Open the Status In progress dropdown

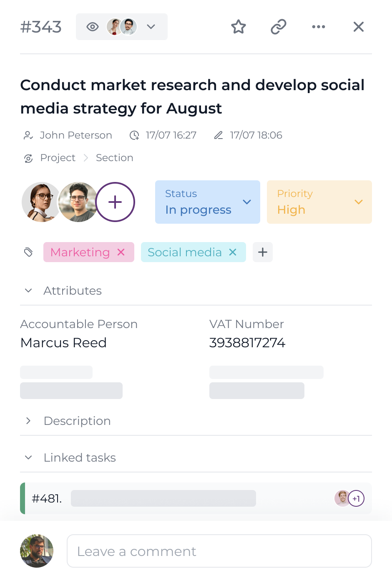(x=207, y=202)
